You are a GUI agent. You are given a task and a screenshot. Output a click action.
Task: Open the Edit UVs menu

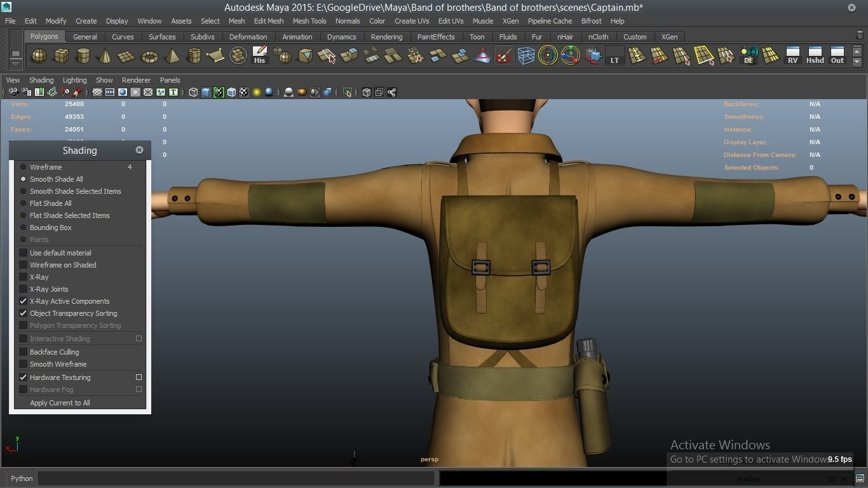coord(451,21)
